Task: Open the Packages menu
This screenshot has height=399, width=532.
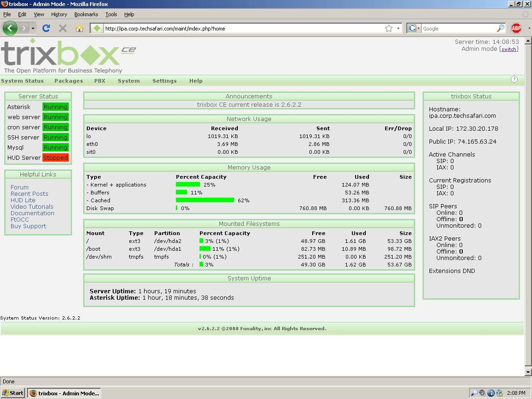Action: (68, 81)
